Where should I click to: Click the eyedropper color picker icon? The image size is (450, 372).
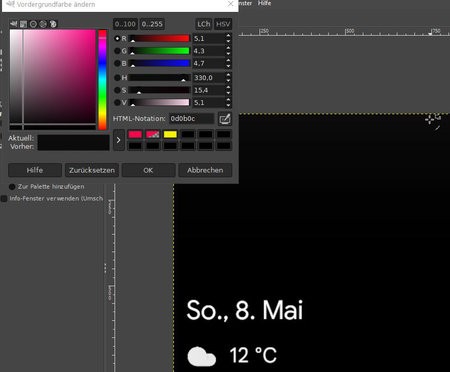click(x=225, y=119)
